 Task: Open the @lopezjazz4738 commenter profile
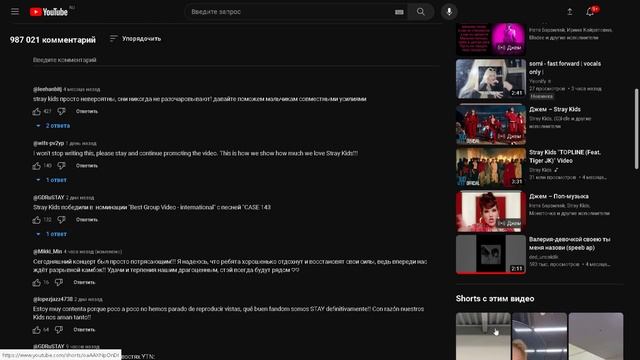pyautogui.click(x=53, y=299)
